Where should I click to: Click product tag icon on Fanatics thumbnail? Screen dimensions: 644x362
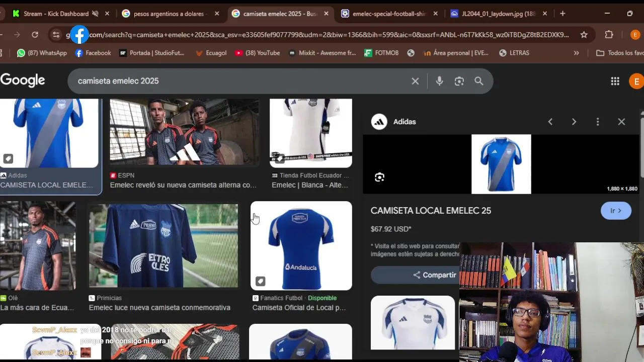(260, 281)
